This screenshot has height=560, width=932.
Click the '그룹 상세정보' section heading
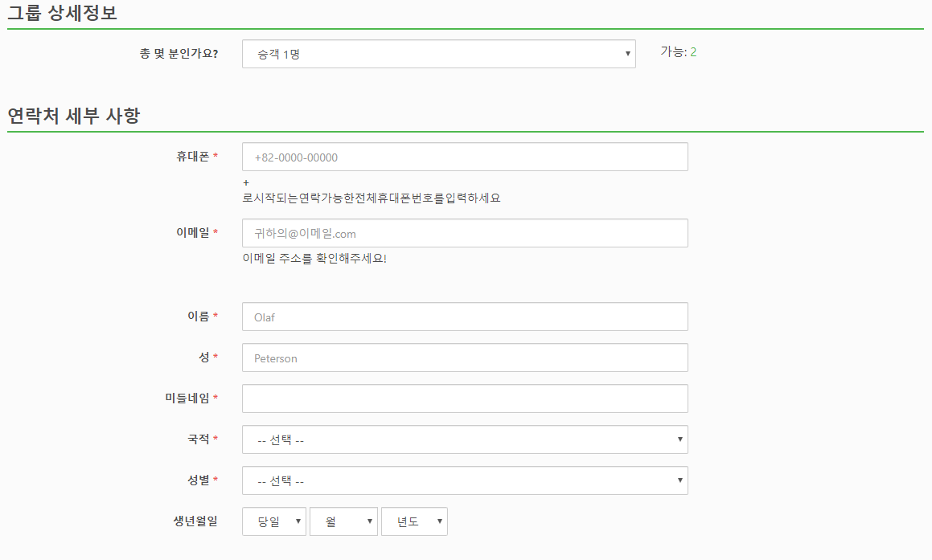coord(63,13)
